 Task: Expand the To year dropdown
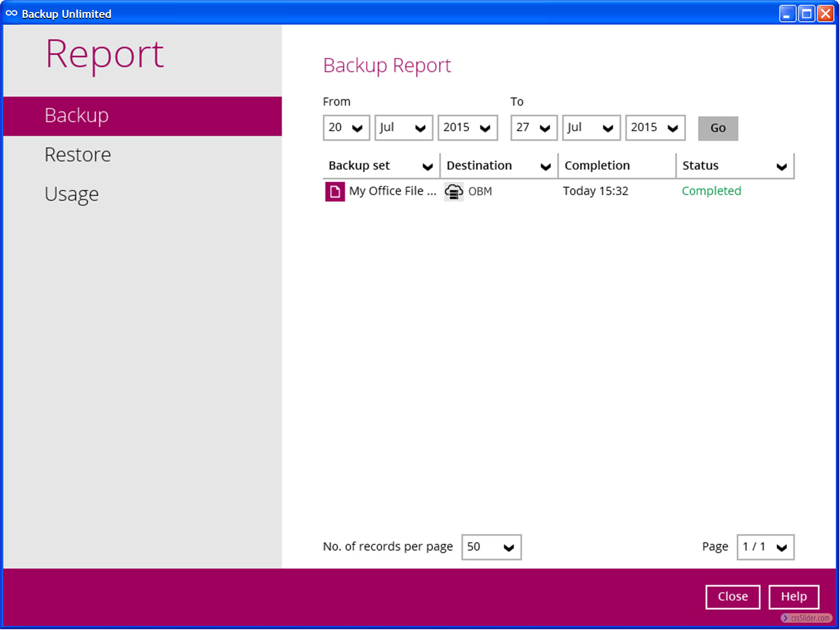[x=655, y=128]
